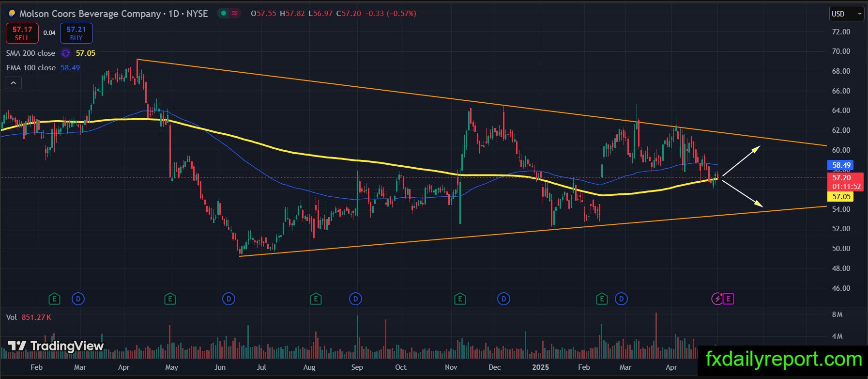Screen dimensions: 868x379
Task: Click the Molson Coors symbol logo icon
Action: [x=12, y=14]
